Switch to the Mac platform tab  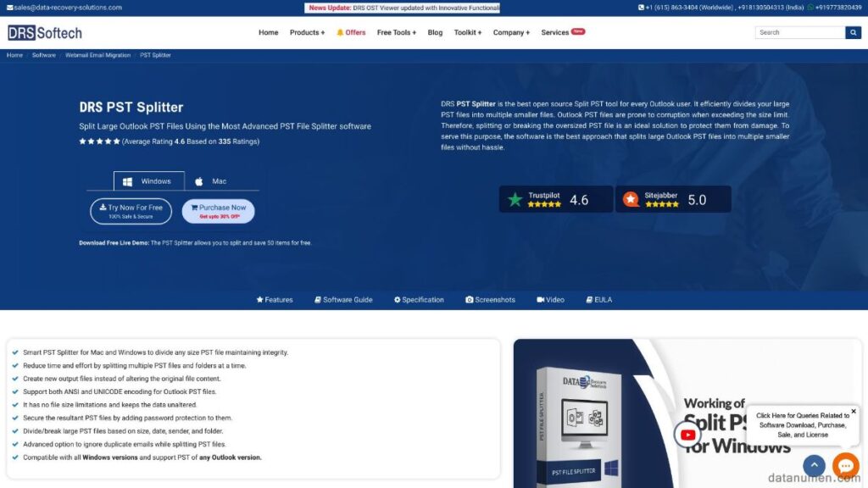click(210, 181)
